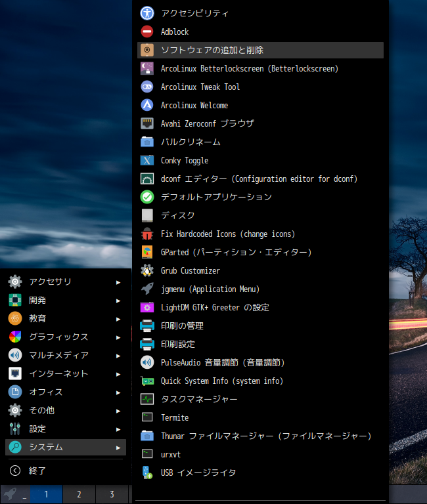
Task: Click the green checkmark default applications icon
Action: click(147, 197)
